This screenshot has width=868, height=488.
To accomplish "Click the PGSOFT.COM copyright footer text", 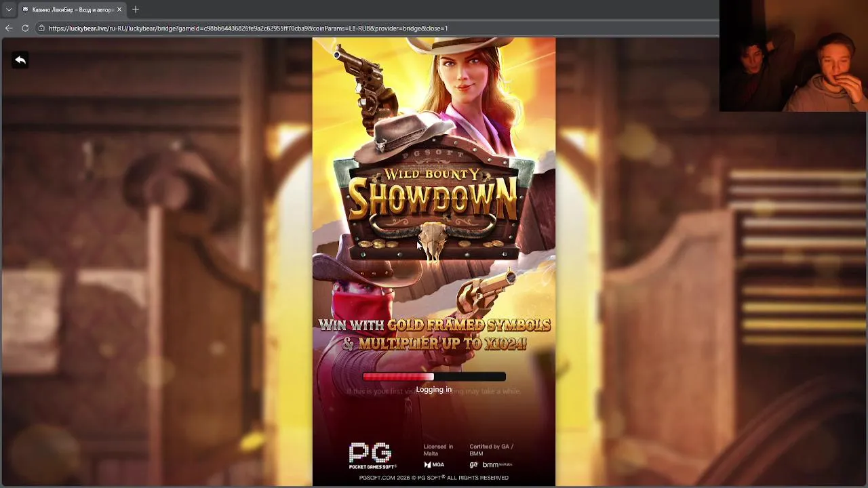I will [434, 478].
